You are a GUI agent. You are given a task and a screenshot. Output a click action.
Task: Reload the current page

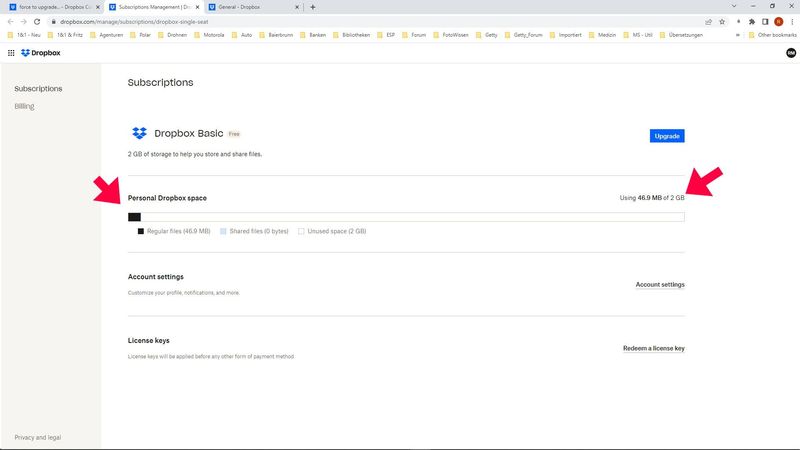click(37, 22)
